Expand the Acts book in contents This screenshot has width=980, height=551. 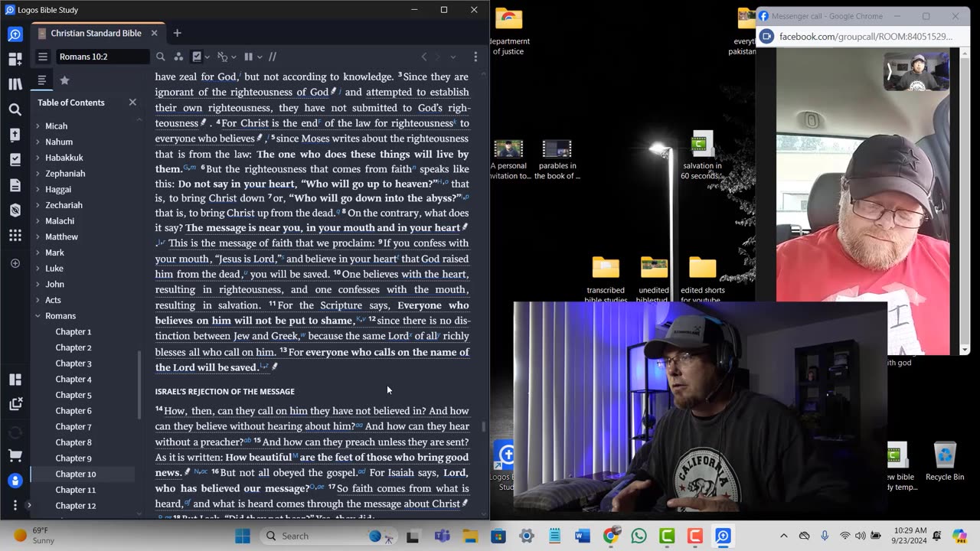coord(38,300)
